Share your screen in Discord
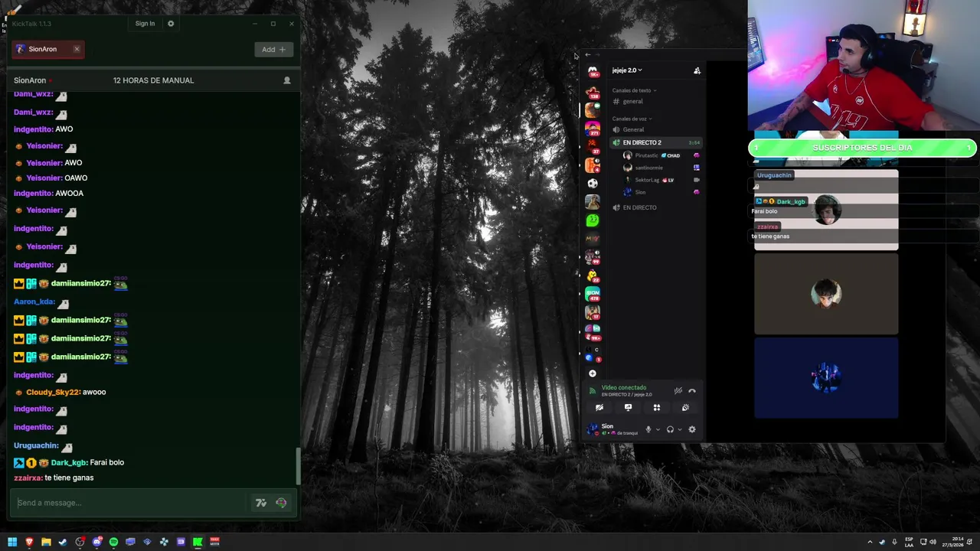The height and width of the screenshot is (551, 980). point(629,408)
